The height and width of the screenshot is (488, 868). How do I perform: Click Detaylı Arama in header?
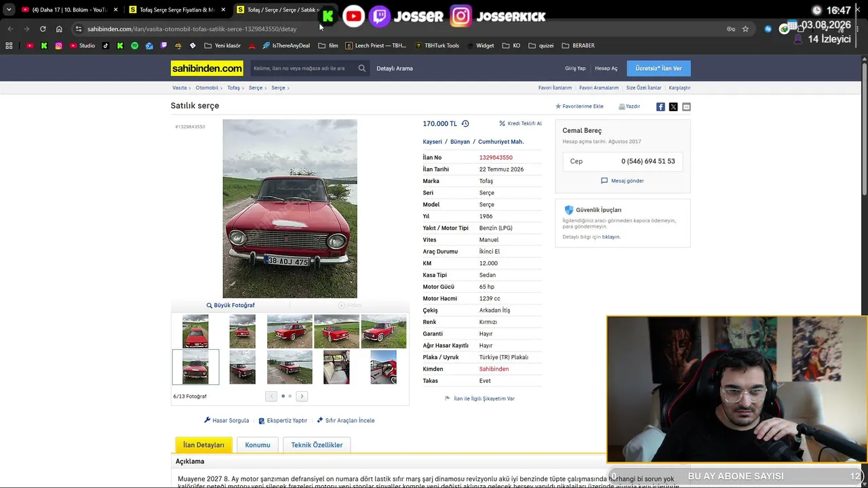tap(395, 68)
